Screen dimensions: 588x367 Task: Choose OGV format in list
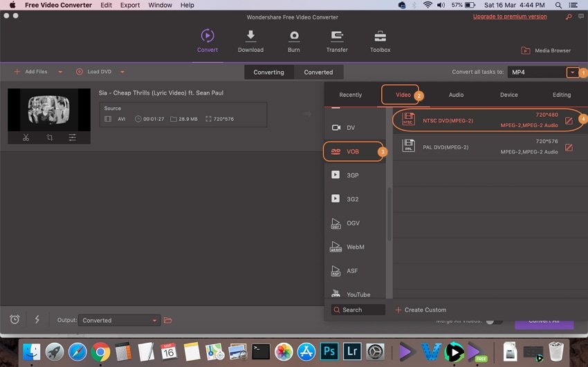click(355, 223)
